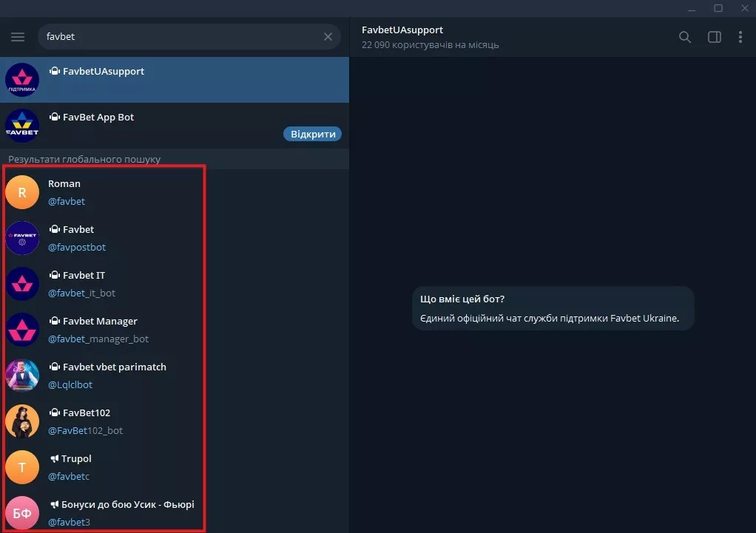Image resolution: width=756 pixels, height=533 pixels.
Task: Click the @Lqlclbot avatar
Action: (22, 376)
